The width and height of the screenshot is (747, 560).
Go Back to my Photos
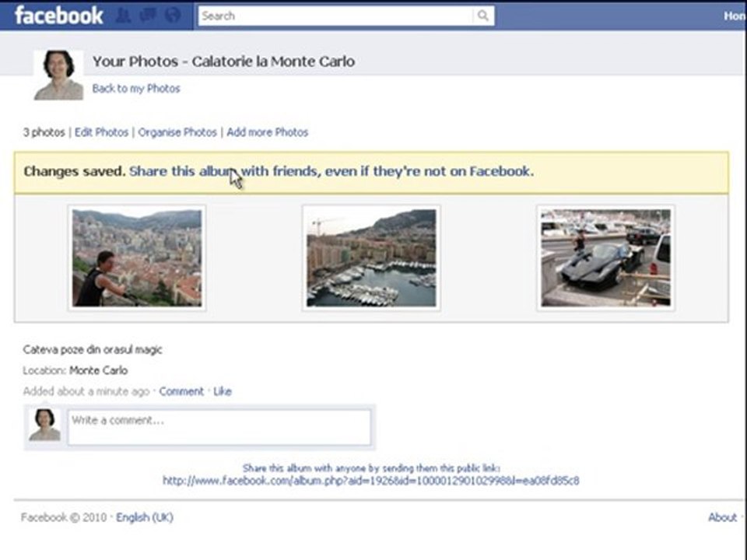tap(136, 89)
